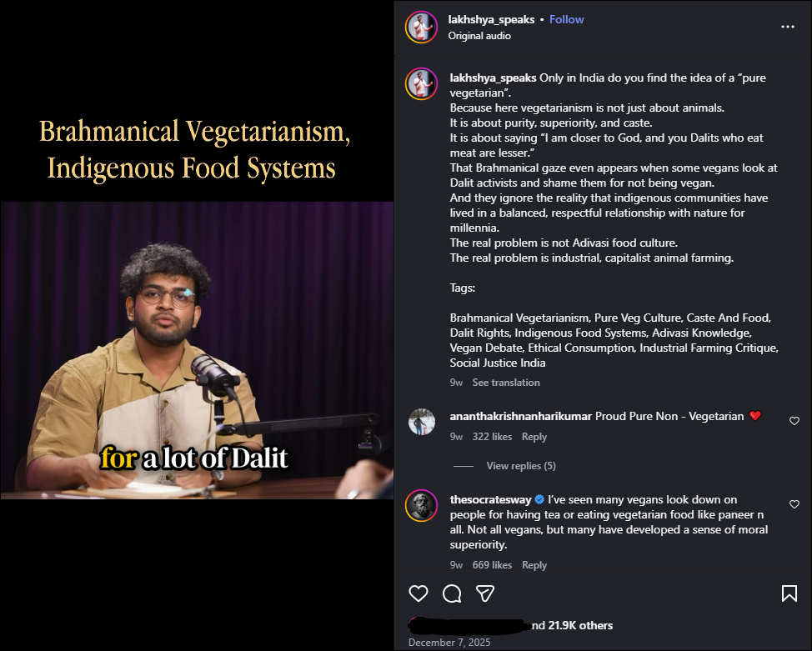The image size is (812, 651).
Task: Like thesocratesway's comment with its heart
Action: 794,504
